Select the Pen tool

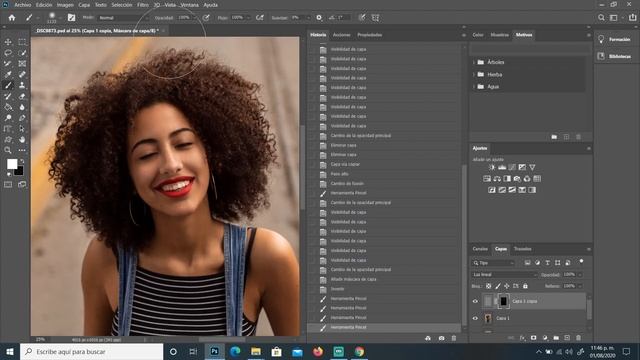click(22, 118)
